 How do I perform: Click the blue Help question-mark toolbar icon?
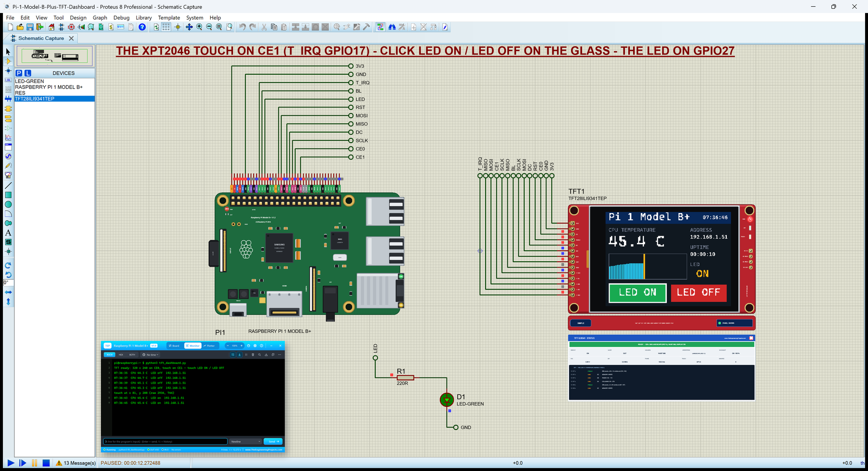(142, 27)
